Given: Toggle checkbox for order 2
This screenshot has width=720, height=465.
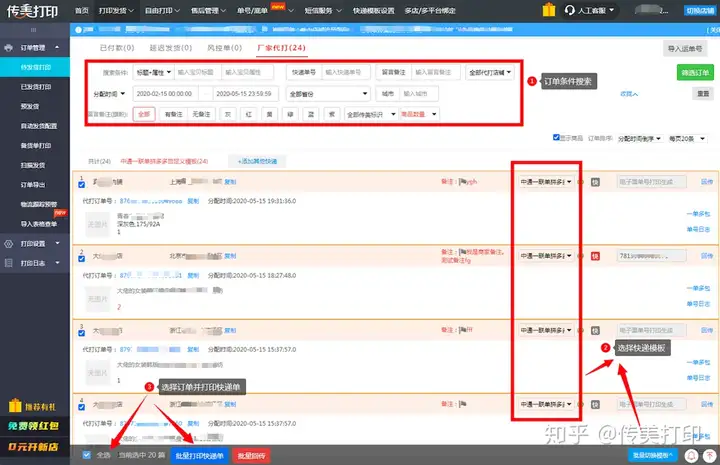Looking at the screenshot, I should click(x=81, y=259).
